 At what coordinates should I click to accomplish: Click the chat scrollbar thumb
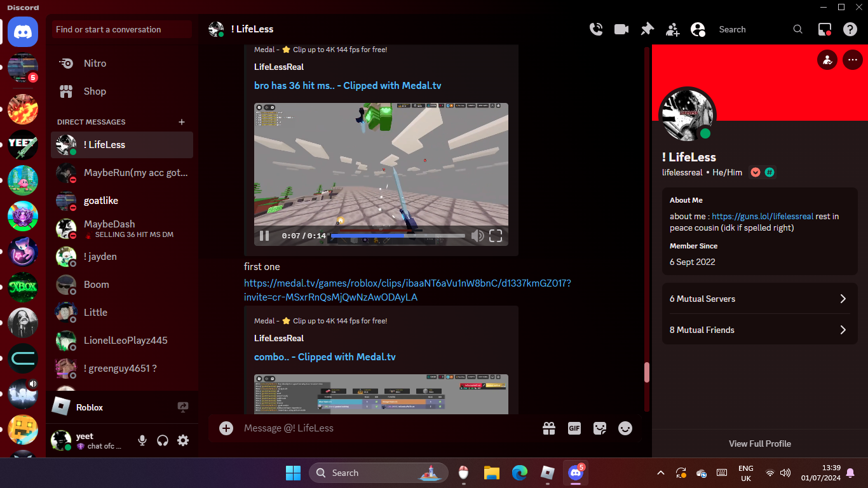coord(647,372)
